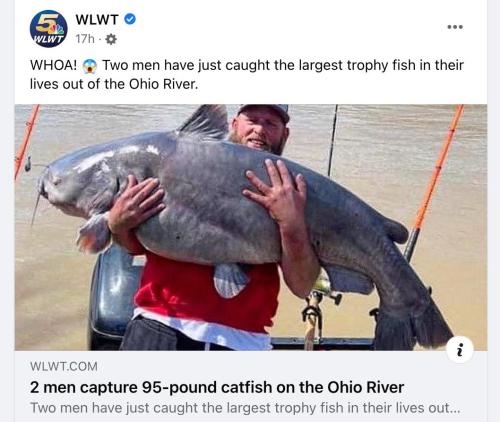Image resolution: width=500 pixels, height=422 pixels.
Task: Open the catfish photo thumbnail
Action: pyautogui.click(x=251, y=227)
